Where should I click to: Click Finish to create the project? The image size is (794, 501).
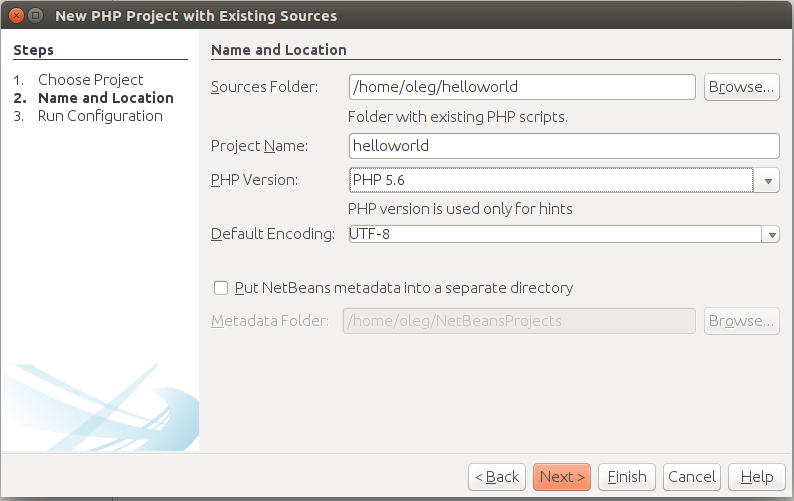point(627,477)
